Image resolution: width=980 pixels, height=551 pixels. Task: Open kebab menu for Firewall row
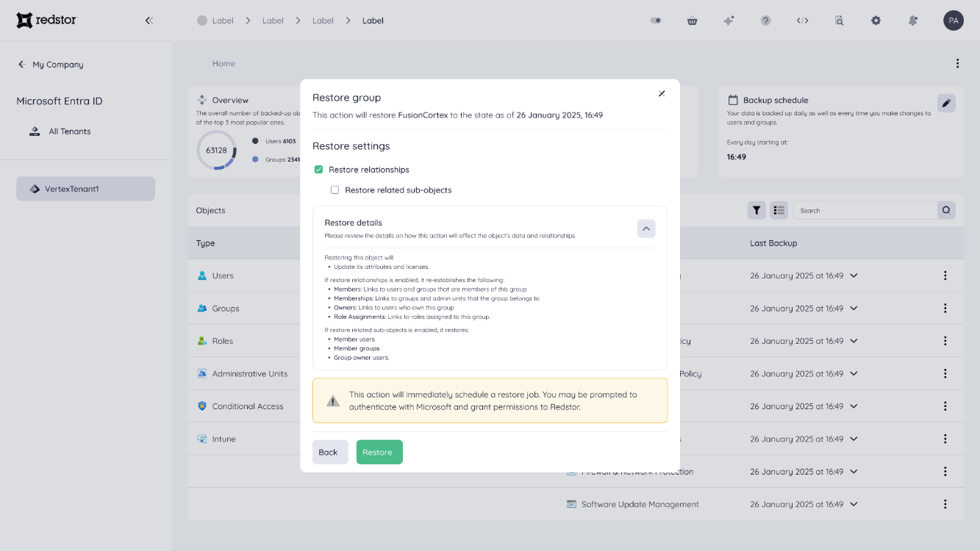pyautogui.click(x=945, y=472)
